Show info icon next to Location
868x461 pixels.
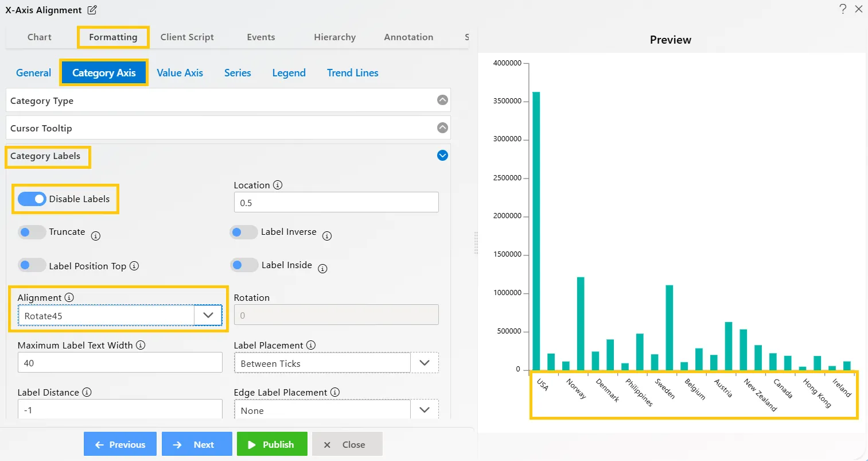tap(278, 185)
